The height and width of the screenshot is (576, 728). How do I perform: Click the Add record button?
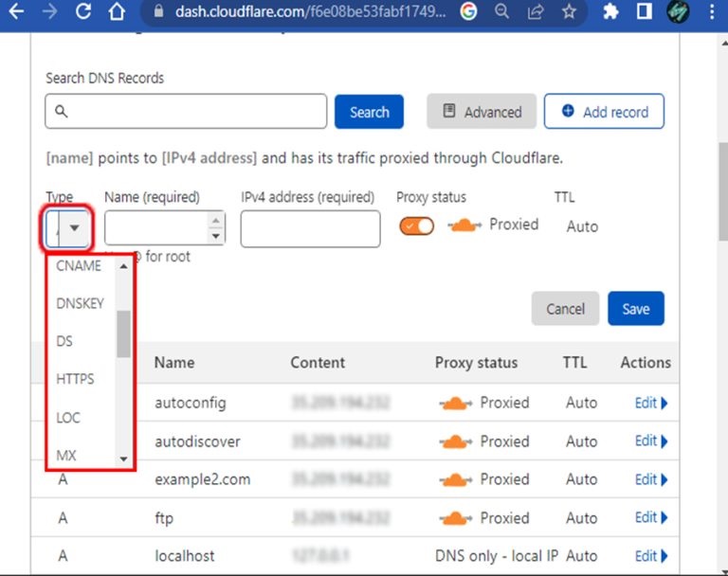(x=603, y=112)
